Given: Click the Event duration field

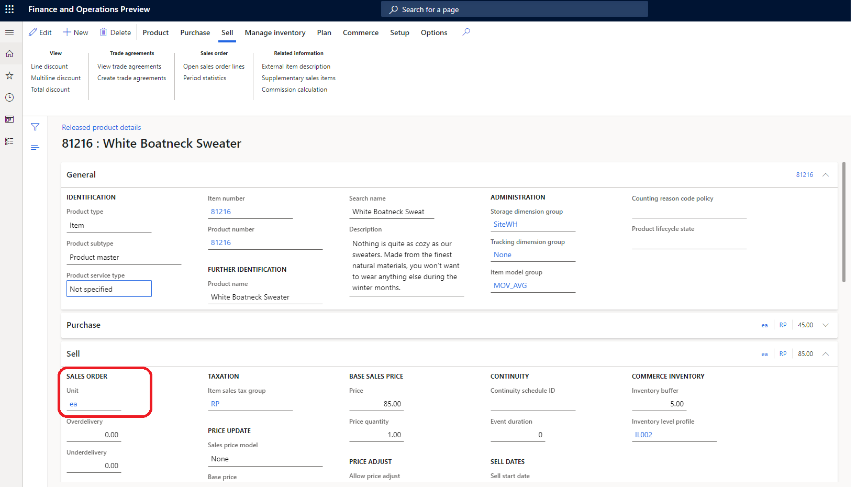Looking at the screenshot, I should pos(518,435).
